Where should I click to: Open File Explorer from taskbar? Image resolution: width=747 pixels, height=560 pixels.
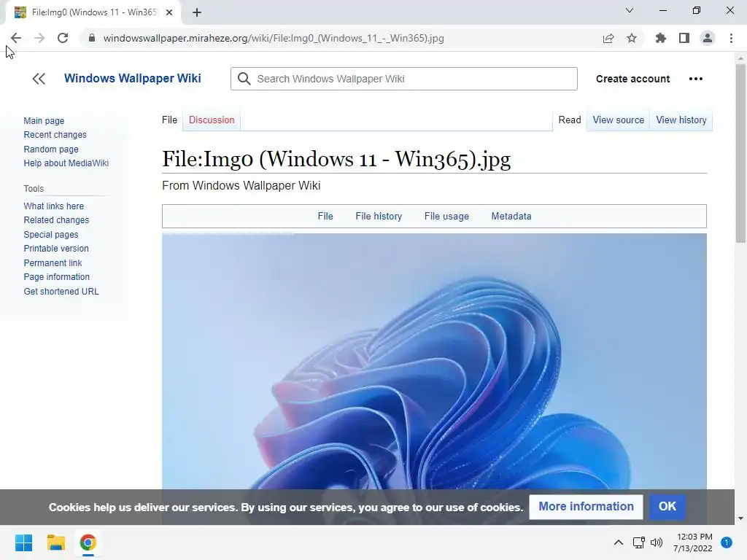click(55, 542)
